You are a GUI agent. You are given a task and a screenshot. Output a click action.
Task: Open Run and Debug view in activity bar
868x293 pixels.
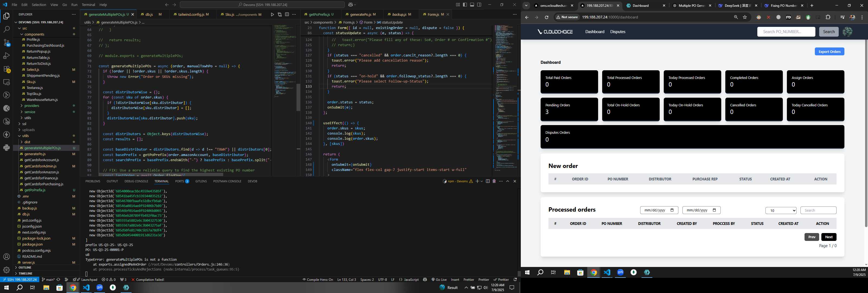click(7, 56)
